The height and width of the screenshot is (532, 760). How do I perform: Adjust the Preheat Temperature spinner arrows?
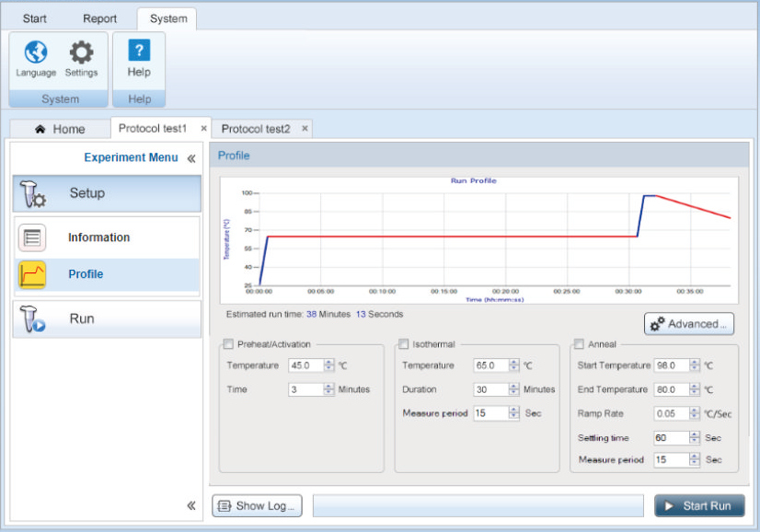329,365
